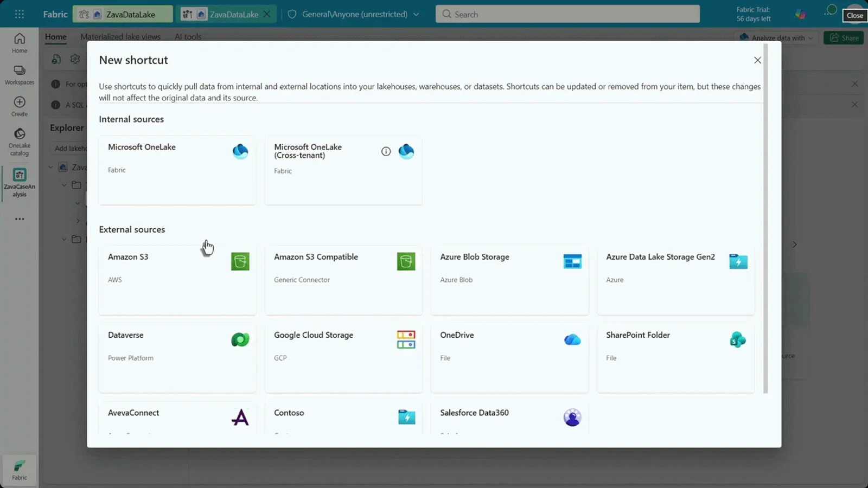The image size is (868, 488).
Task: Choose Azure Data Lake Storage Gen2
Action: (675, 280)
